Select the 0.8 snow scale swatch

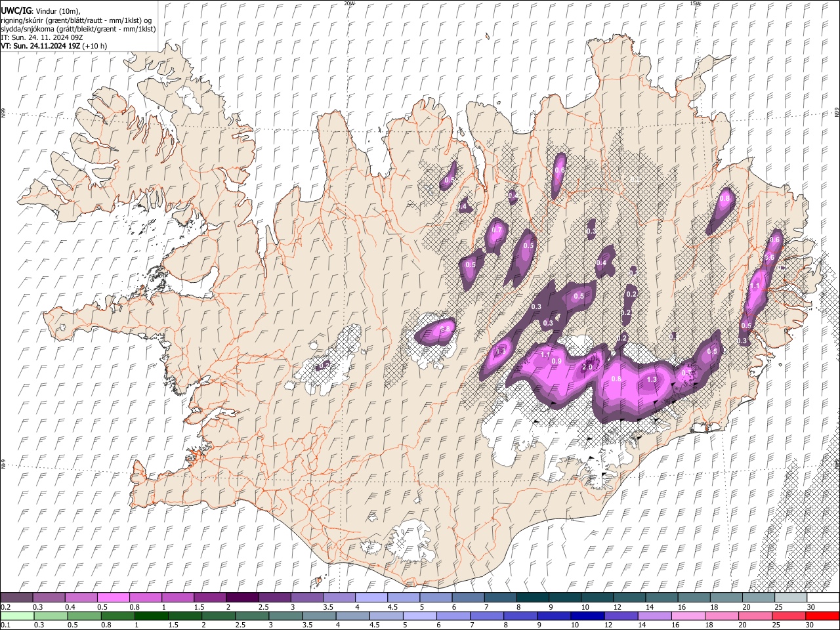pyautogui.click(x=146, y=597)
